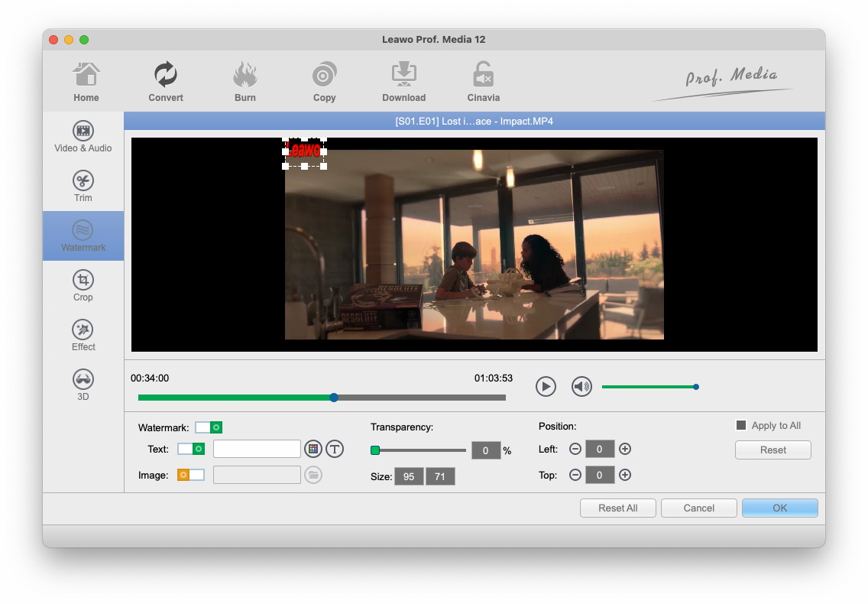Screen dimensions: 868x604
Task: Increase the Left position value
Action: pos(625,450)
